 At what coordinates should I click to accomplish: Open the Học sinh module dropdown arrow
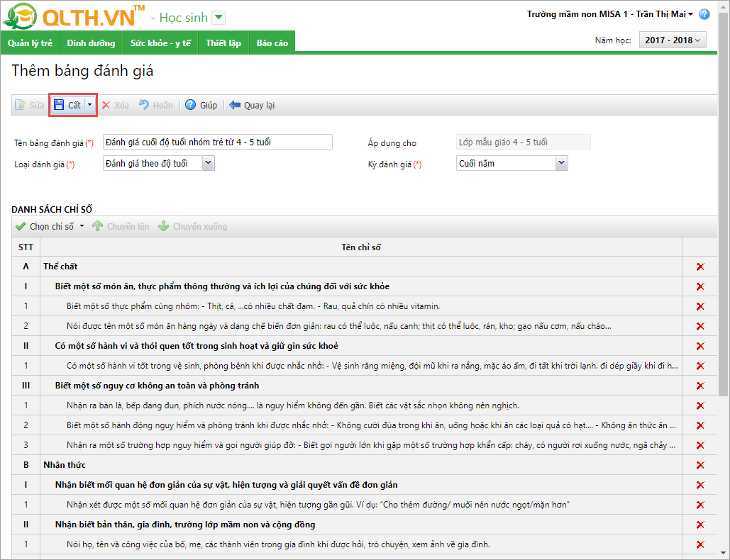click(x=219, y=18)
